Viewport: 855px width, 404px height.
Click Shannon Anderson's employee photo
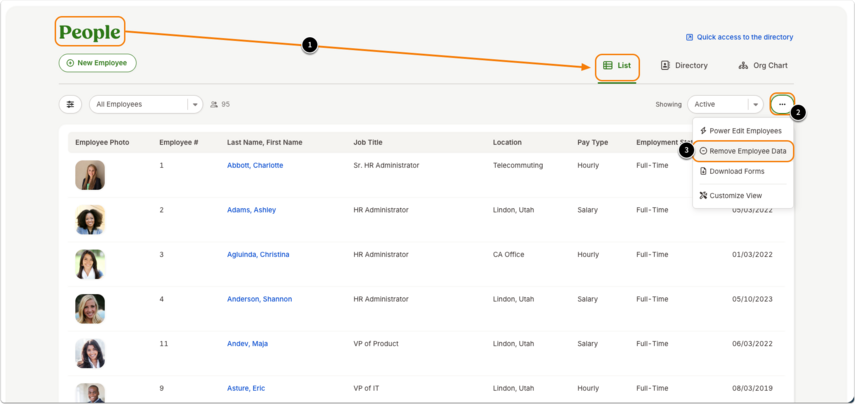pyautogui.click(x=90, y=309)
